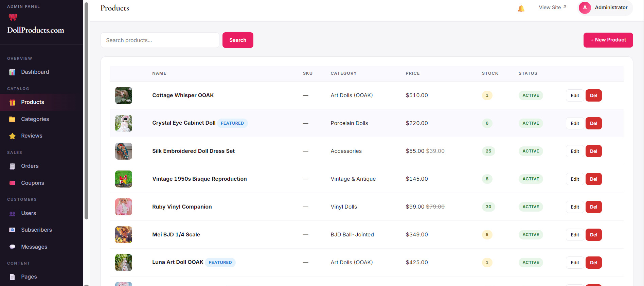Delete the Silk Embroidered Doll Dress Set
The image size is (644, 286).
point(593,151)
